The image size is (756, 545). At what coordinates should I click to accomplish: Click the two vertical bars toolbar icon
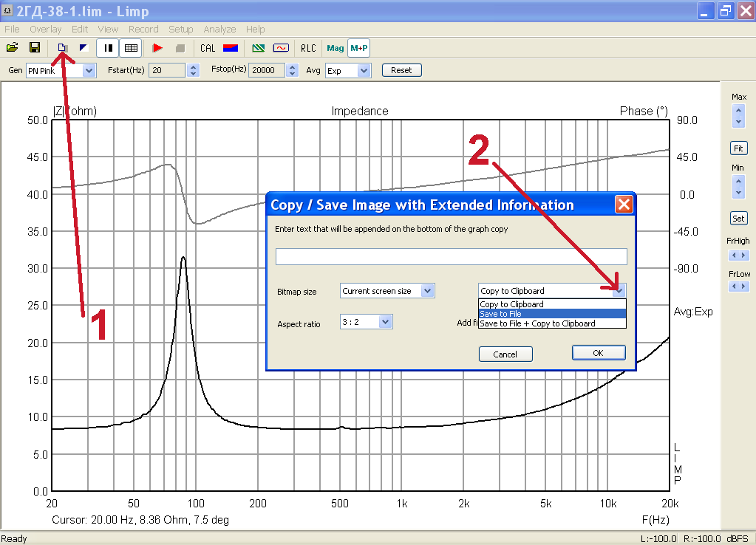tap(108, 48)
